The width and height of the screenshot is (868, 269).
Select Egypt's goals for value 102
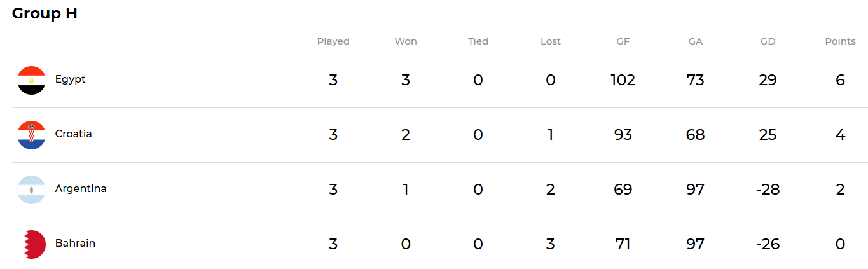coord(623,80)
